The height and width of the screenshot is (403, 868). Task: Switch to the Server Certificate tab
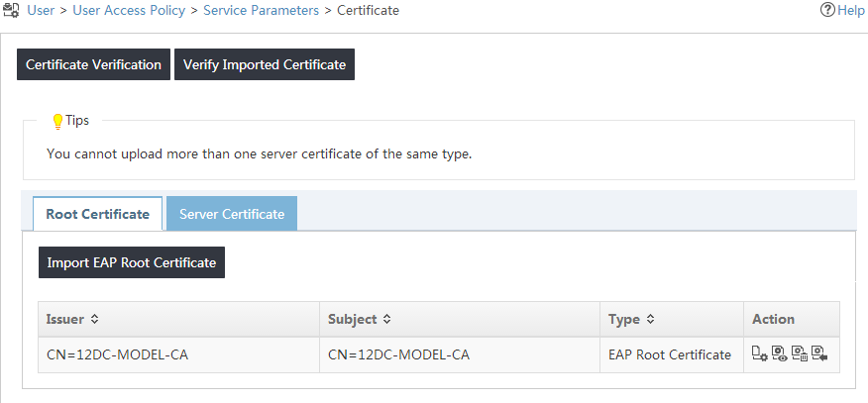pyautogui.click(x=232, y=214)
